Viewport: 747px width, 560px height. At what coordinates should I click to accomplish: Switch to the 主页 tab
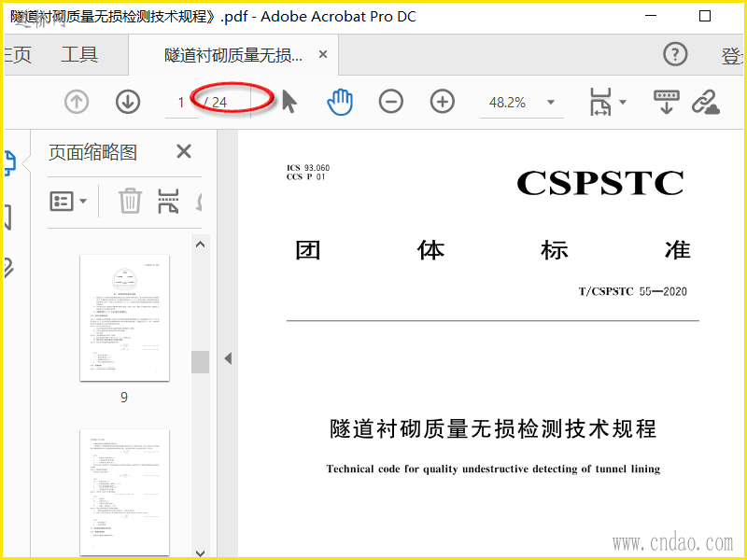(18, 55)
